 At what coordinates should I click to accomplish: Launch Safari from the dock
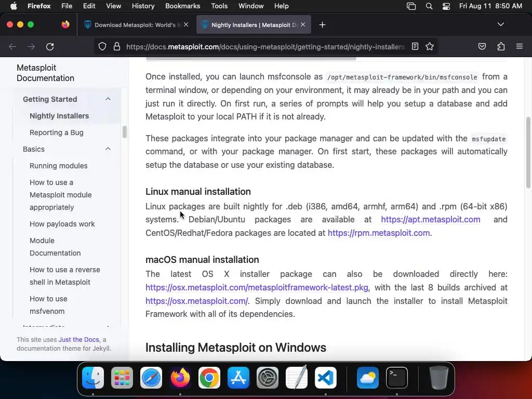151,377
